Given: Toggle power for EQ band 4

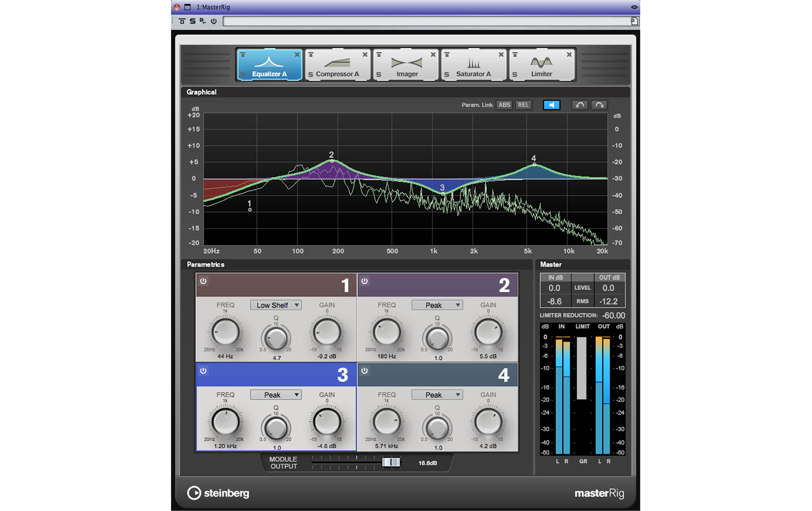Looking at the screenshot, I should tap(364, 371).
